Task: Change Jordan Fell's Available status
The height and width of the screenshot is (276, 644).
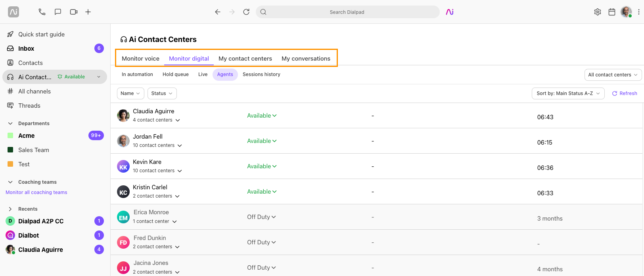Action: coord(262,141)
